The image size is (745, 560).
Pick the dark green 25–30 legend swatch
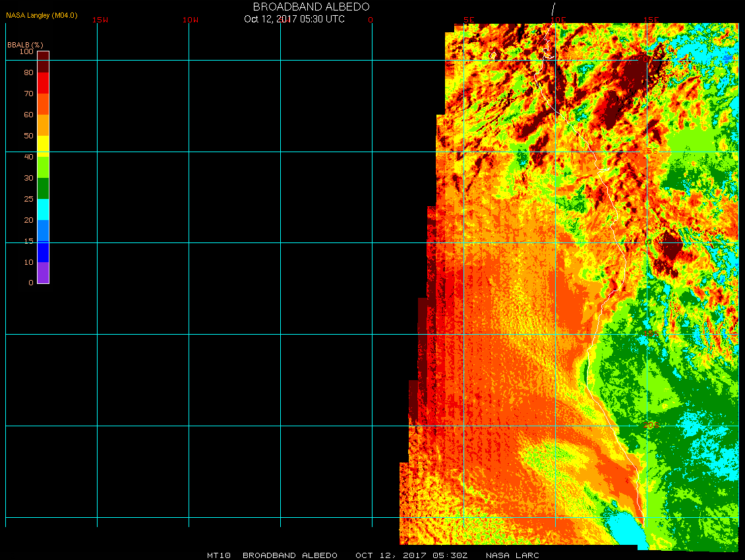pyautogui.click(x=44, y=188)
